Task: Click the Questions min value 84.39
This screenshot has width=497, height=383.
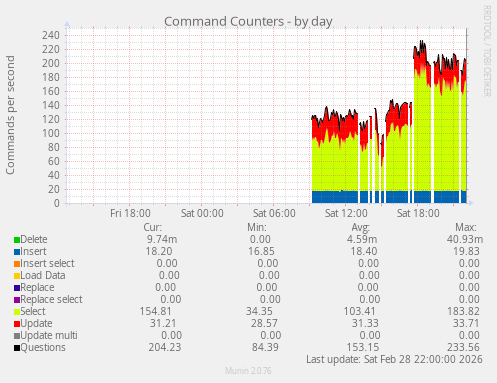Action: click(x=265, y=347)
